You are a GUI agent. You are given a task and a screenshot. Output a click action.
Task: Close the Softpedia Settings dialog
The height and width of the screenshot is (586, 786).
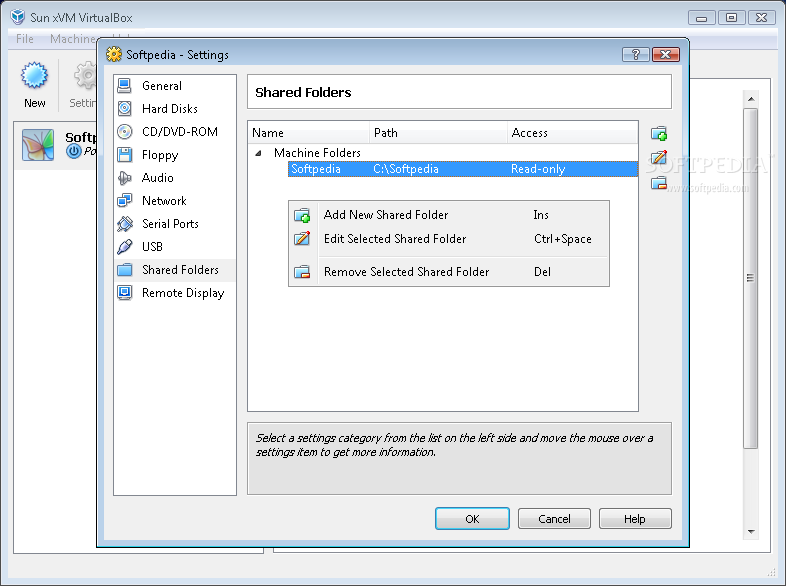coord(666,54)
